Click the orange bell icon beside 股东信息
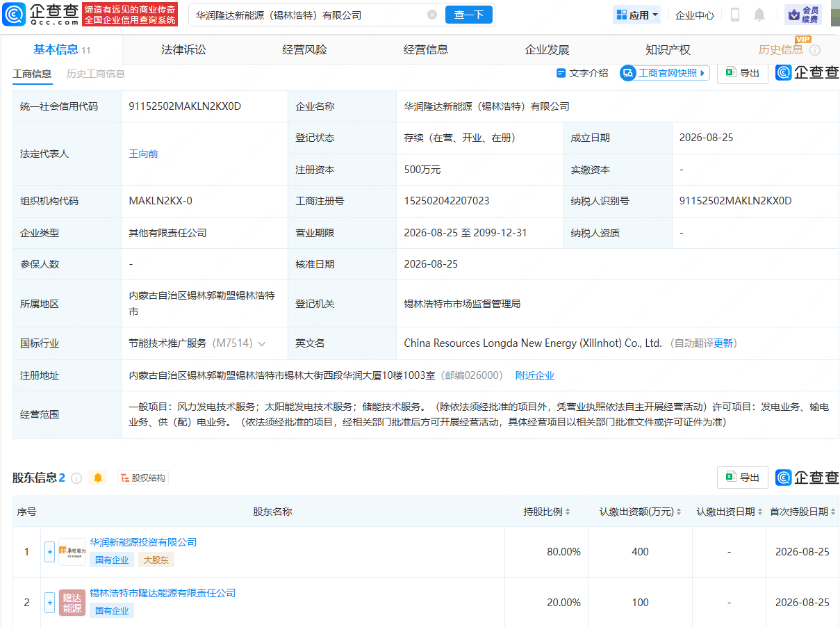This screenshot has height=627, width=840. 98,478
